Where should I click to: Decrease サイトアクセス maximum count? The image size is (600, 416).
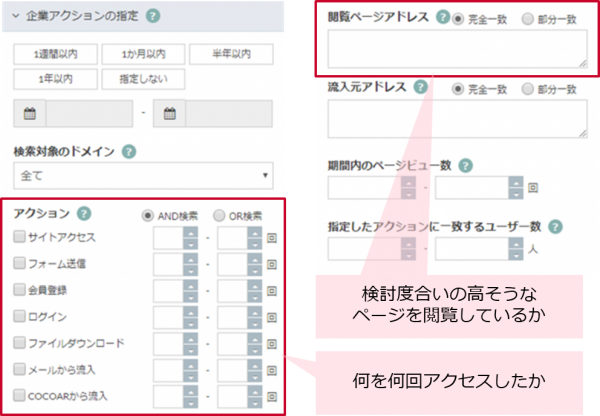coord(254,244)
